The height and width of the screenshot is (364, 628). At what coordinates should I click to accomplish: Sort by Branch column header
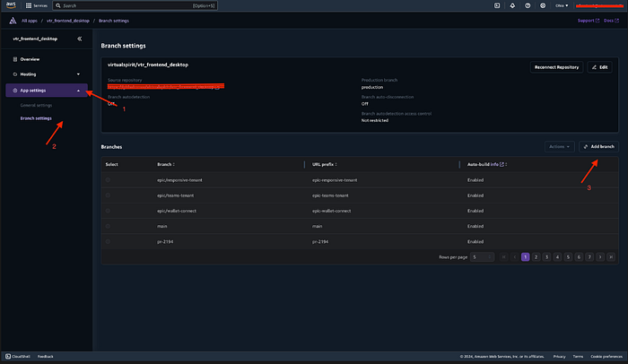point(166,164)
